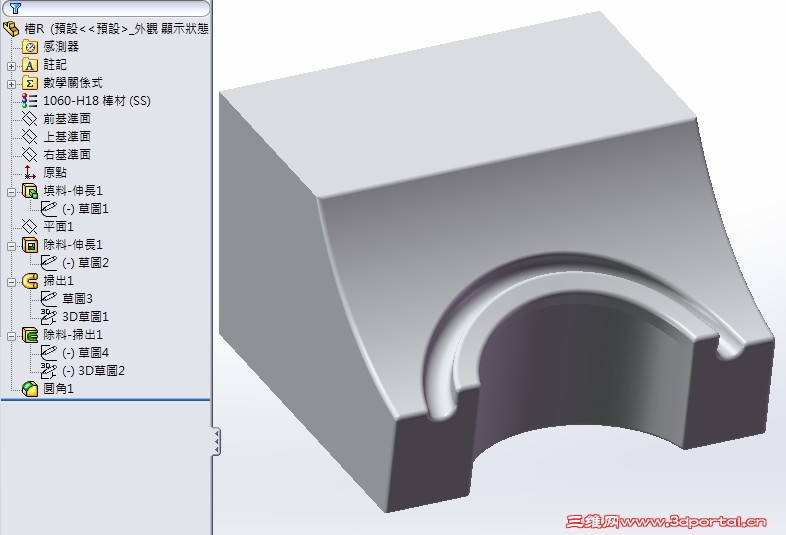Select the 填料-伸長1 label

pos(73,191)
